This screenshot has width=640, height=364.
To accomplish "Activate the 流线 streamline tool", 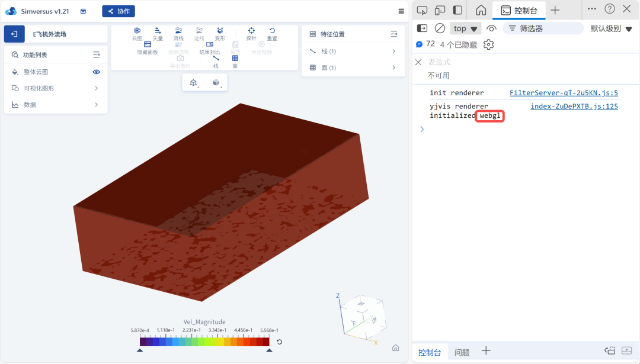I will tap(178, 33).
